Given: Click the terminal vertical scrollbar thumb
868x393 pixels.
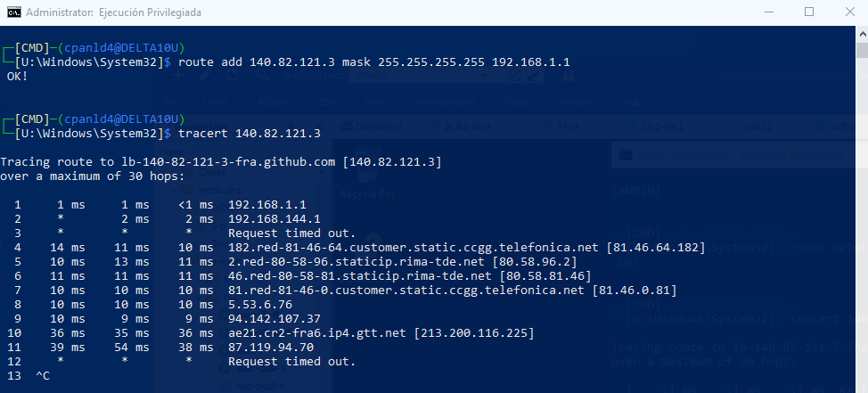Looking at the screenshot, I should pyautogui.click(x=862, y=50).
